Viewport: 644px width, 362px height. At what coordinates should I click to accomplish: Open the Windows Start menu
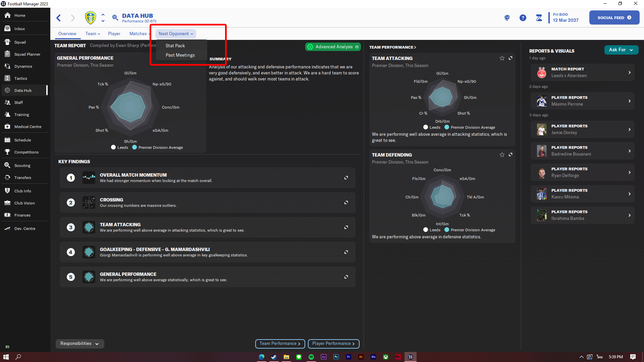click(x=6, y=357)
